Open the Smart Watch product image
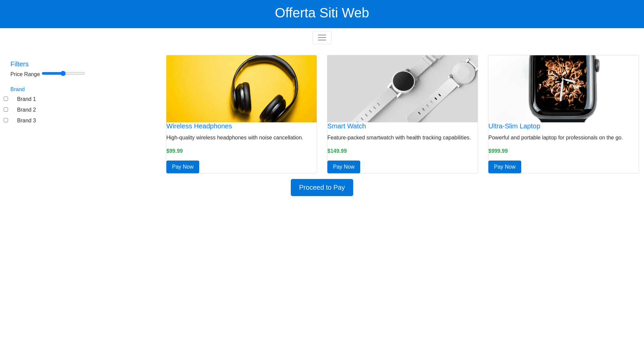 (x=402, y=89)
